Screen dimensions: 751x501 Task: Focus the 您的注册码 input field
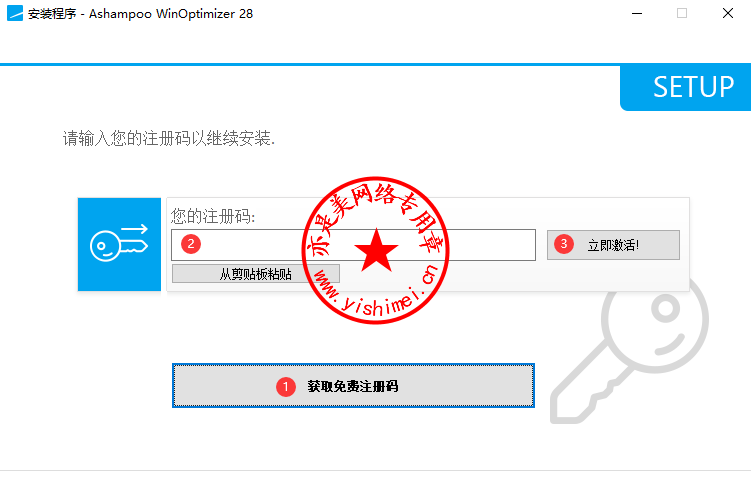[x=353, y=245]
